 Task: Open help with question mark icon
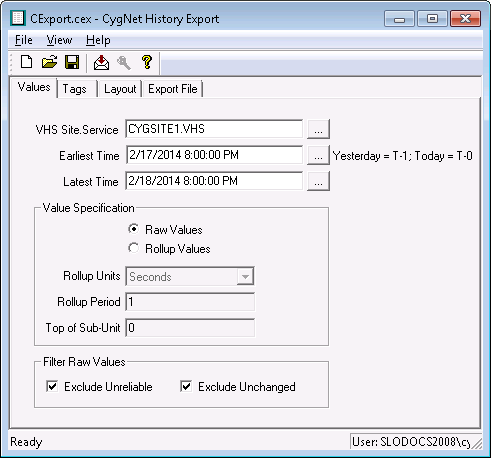coord(147,62)
